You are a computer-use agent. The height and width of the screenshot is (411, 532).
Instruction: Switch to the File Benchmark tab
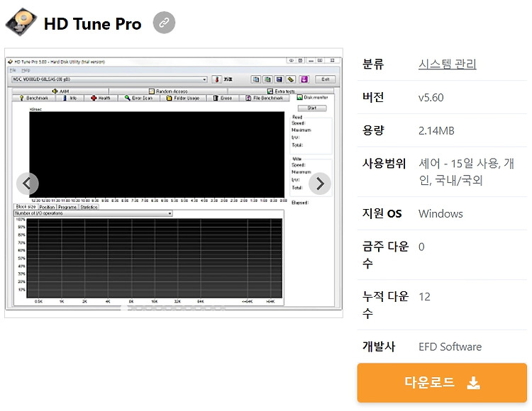(x=265, y=98)
